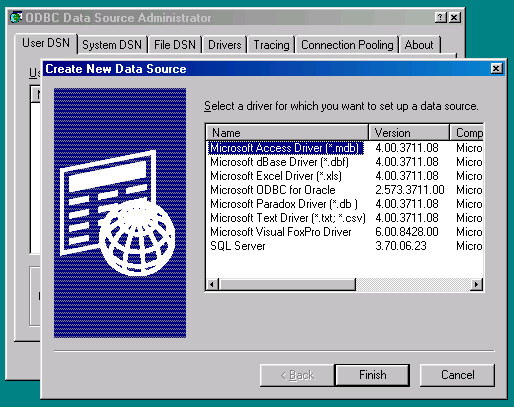Click the help question mark button
The height and width of the screenshot is (407, 514).
click(x=441, y=17)
